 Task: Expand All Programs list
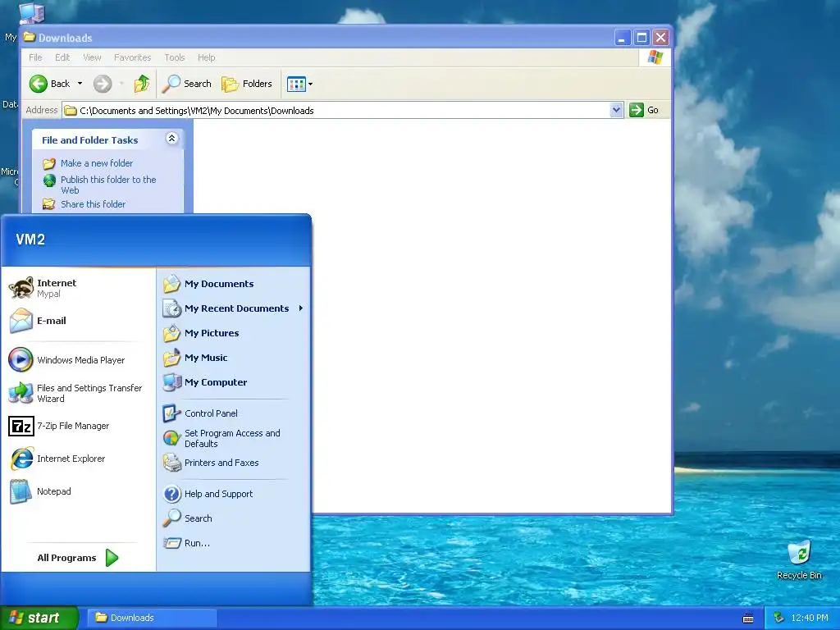[x=79, y=558]
